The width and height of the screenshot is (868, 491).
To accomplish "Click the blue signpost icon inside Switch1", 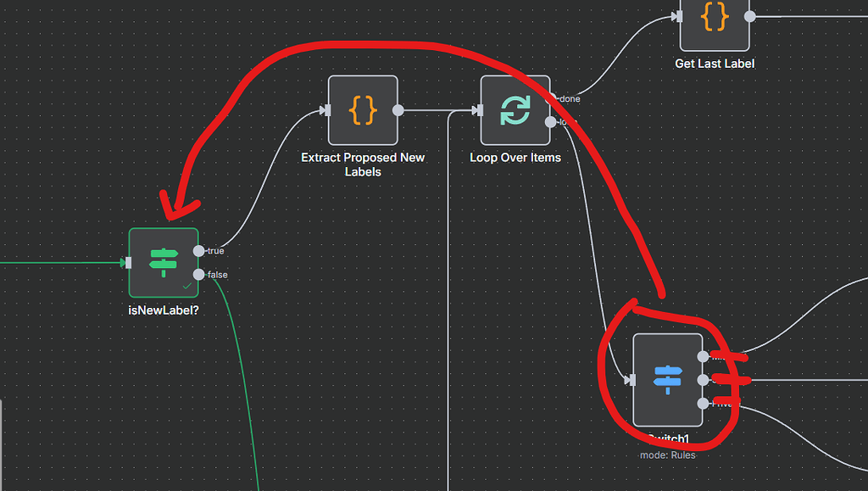I will pyautogui.click(x=667, y=380).
